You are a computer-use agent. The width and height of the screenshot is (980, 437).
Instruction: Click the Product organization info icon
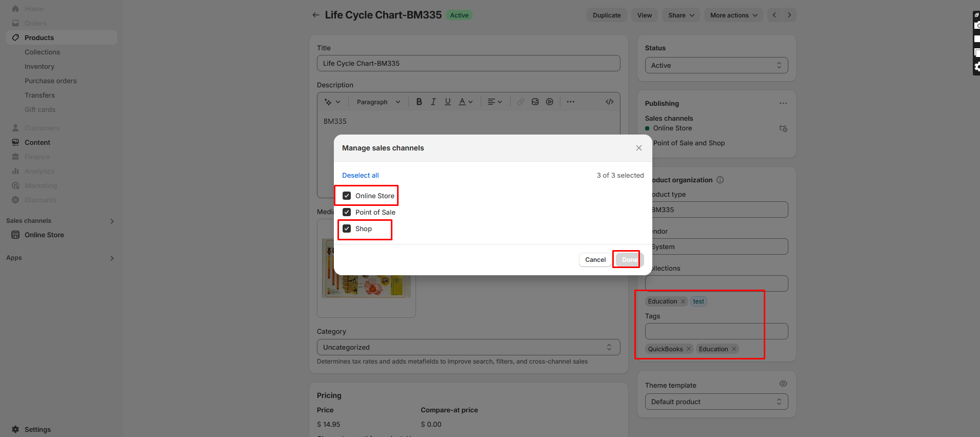click(720, 180)
